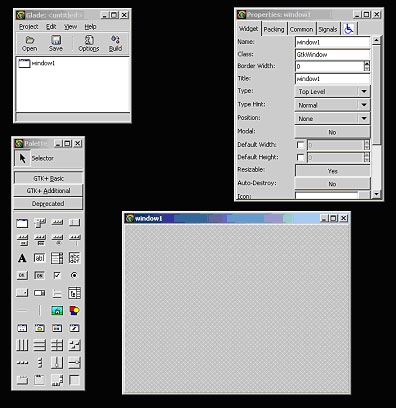Pick the Handle Box widget in the palette
Image resolution: width=396 pixels, height=408 pixels.
pos(74,223)
